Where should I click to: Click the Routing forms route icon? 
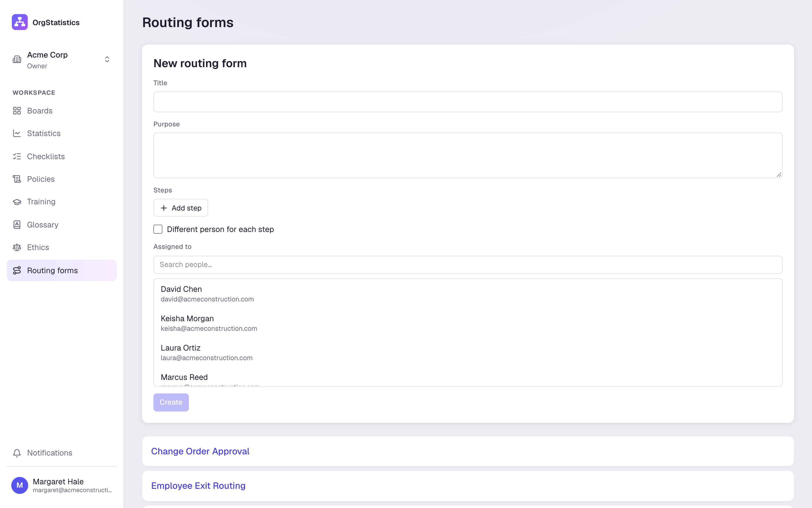pos(17,270)
